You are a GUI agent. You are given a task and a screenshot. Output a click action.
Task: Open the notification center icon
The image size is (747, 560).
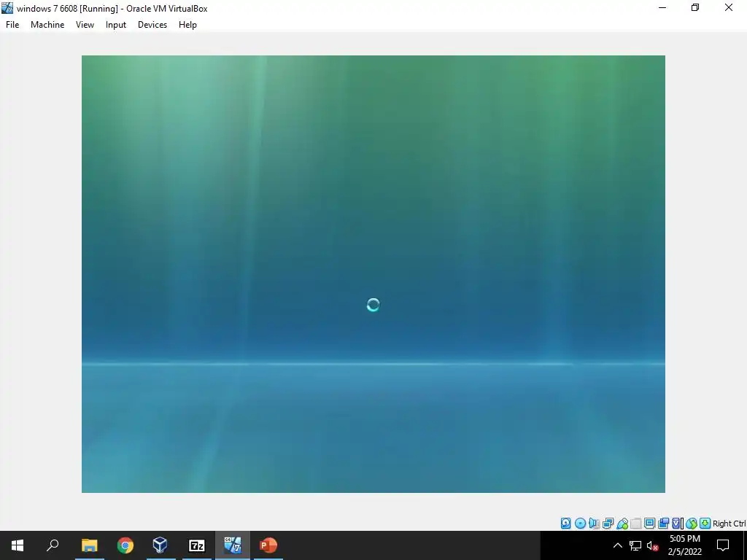click(723, 545)
